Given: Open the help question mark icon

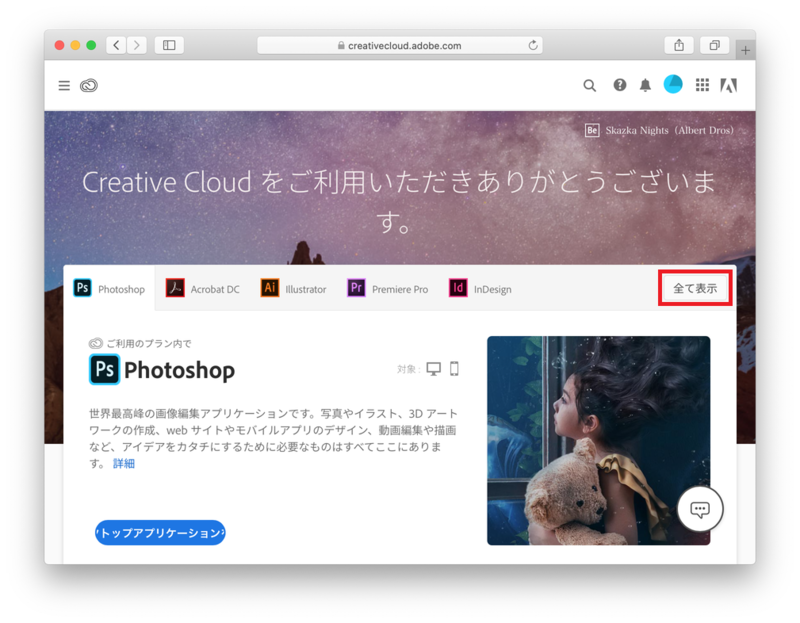Looking at the screenshot, I should 619,85.
